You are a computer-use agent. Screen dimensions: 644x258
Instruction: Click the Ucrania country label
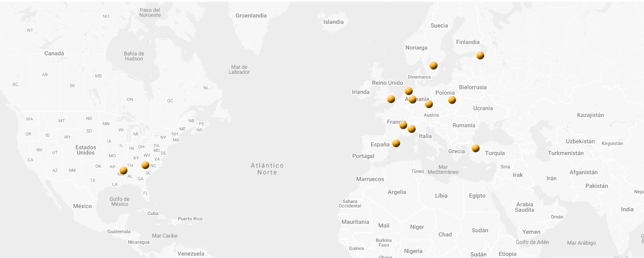tap(483, 108)
